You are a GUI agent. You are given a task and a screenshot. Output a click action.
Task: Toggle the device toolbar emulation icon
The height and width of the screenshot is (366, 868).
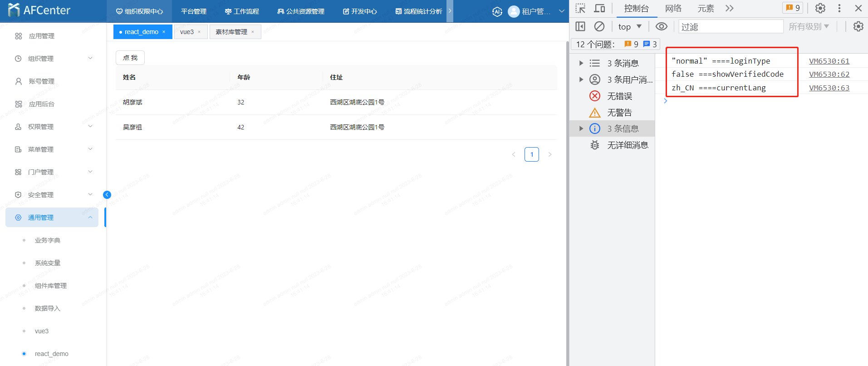599,8
